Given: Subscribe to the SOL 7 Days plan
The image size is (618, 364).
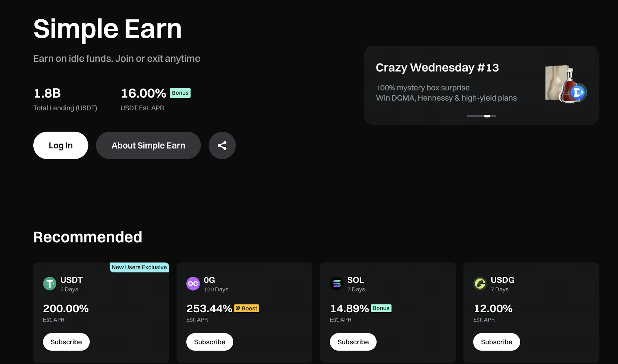Looking at the screenshot, I should [x=353, y=342].
